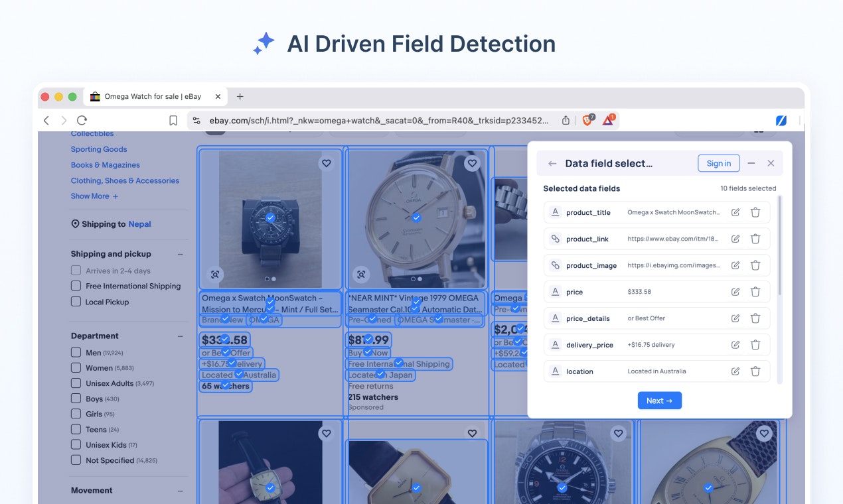Edit the product_title field

tap(735, 212)
